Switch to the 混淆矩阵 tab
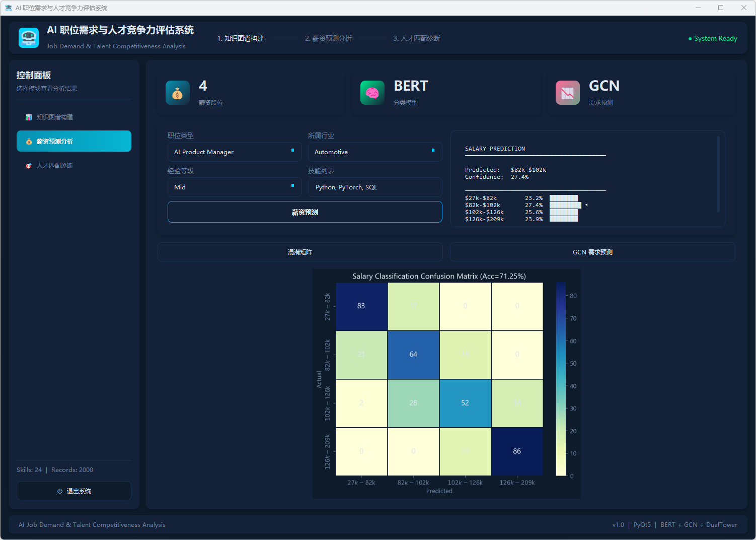756x540 pixels. pyautogui.click(x=300, y=252)
